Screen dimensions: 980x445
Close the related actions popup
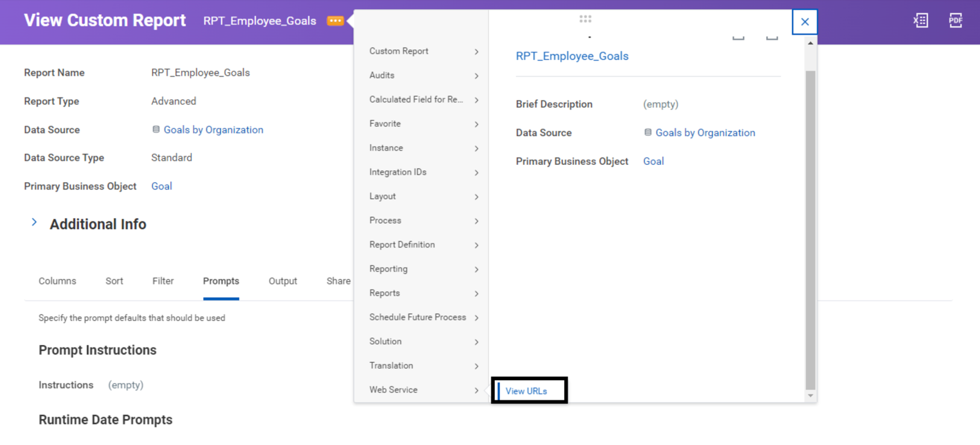pyautogui.click(x=805, y=22)
